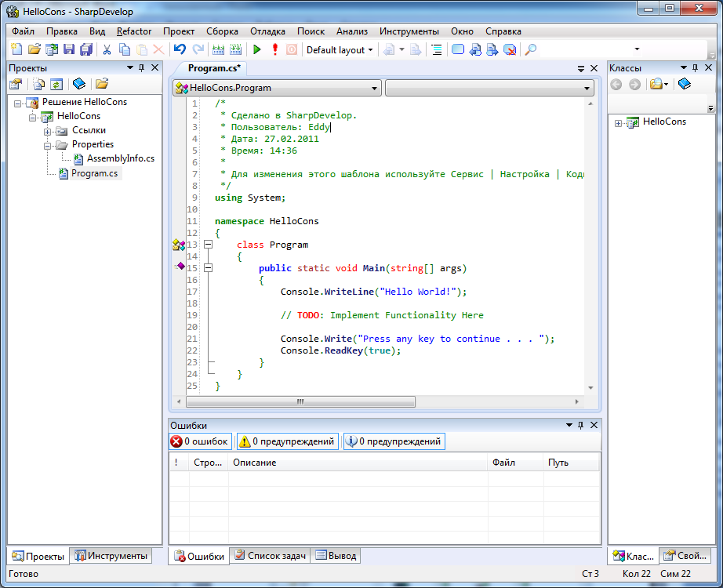Open project properties in Проекты panel
Screen dimensions: 723x588
[x=16, y=84]
